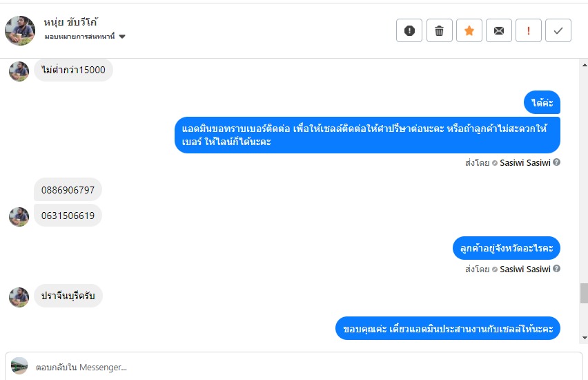
Task: Toggle the orange star on conversation
Action: pyautogui.click(x=469, y=30)
